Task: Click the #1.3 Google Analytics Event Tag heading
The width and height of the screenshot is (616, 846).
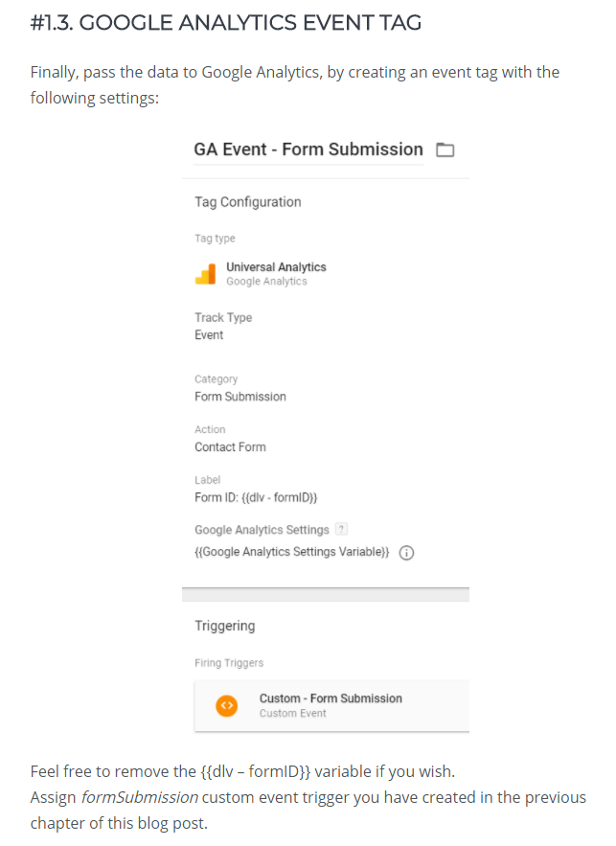Action: [226, 21]
